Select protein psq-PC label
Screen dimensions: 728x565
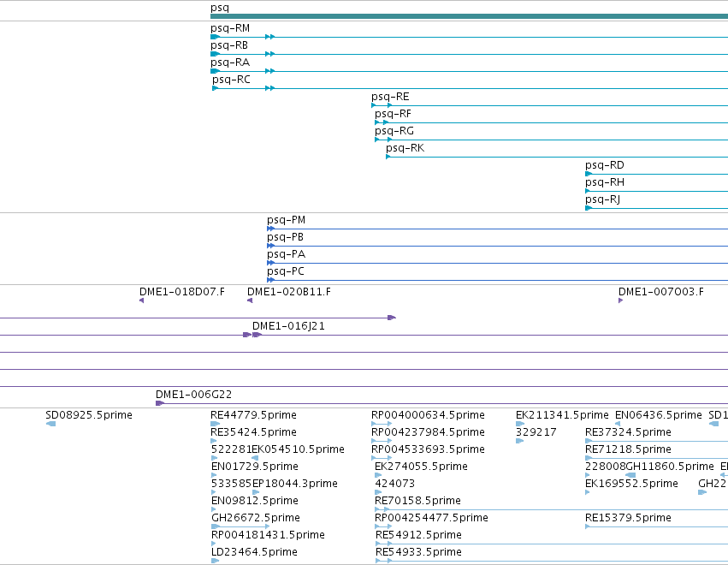(286, 272)
